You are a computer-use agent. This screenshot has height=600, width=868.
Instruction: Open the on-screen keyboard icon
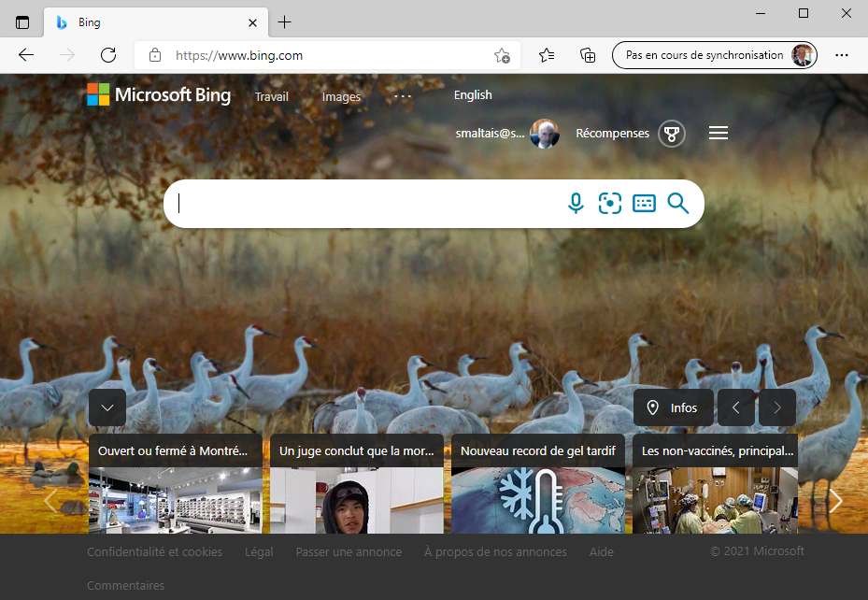pyautogui.click(x=644, y=203)
